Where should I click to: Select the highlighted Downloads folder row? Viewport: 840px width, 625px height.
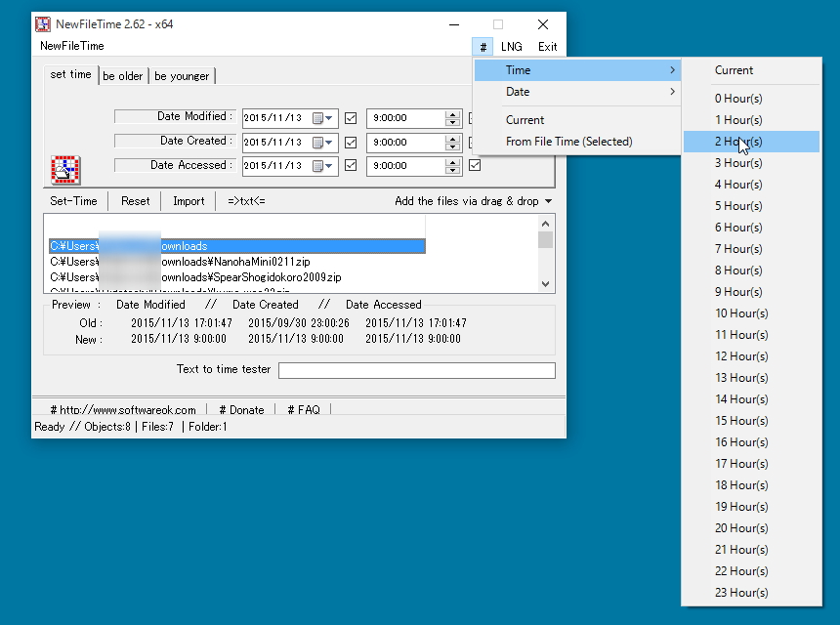(236, 246)
